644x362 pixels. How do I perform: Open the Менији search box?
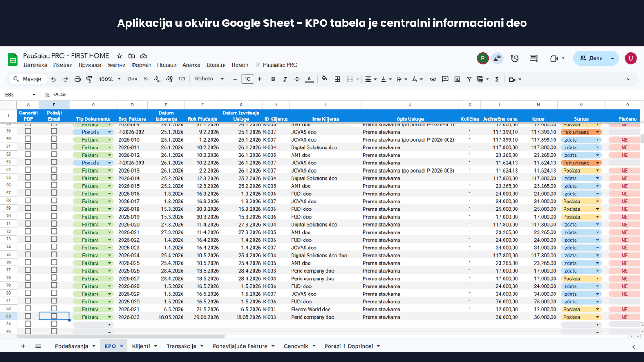(29, 79)
